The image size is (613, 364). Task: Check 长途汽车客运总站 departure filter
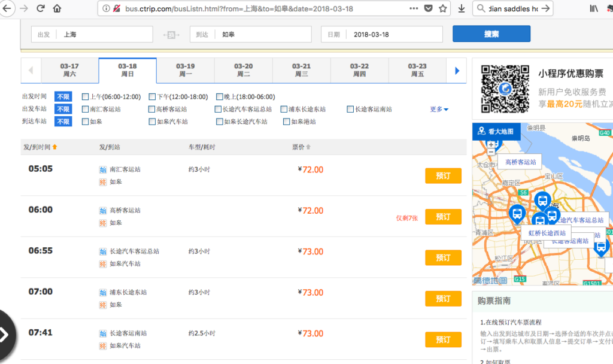(218, 109)
